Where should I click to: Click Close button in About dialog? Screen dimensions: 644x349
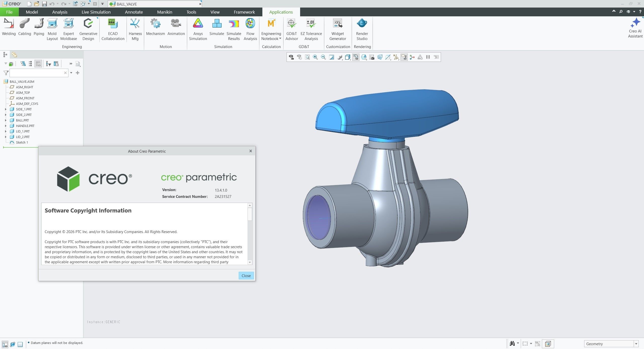point(246,276)
